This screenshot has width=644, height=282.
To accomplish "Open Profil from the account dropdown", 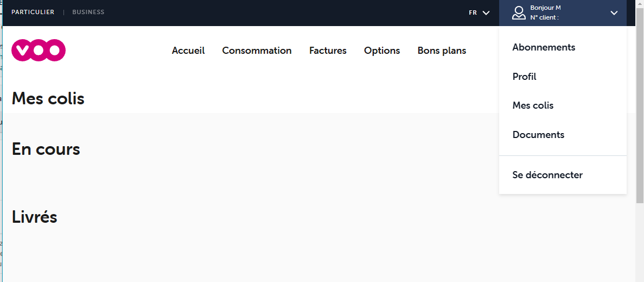I will [524, 77].
